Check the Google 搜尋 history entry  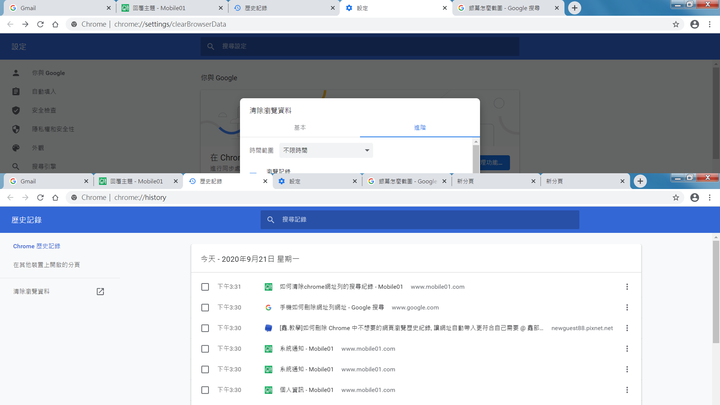(205, 307)
